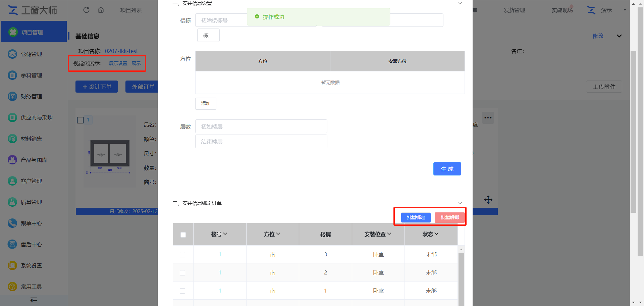Open 发货管理 in top navigation

[514, 10]
